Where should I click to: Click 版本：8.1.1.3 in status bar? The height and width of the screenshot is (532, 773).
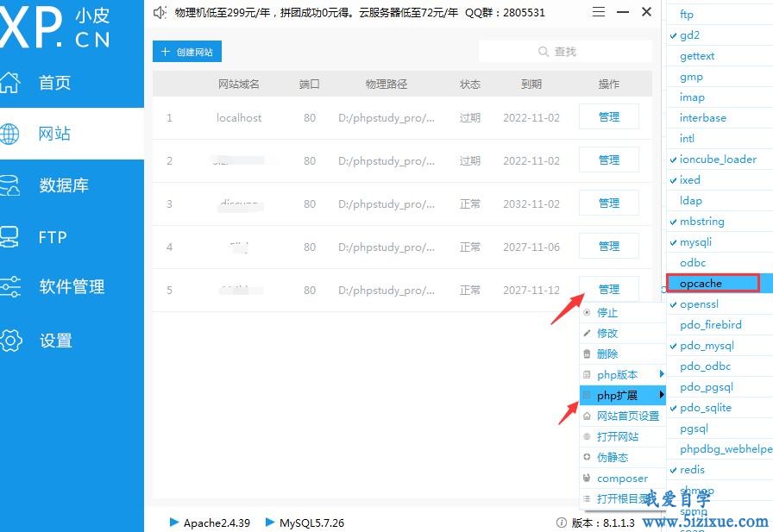click(603, 523)
